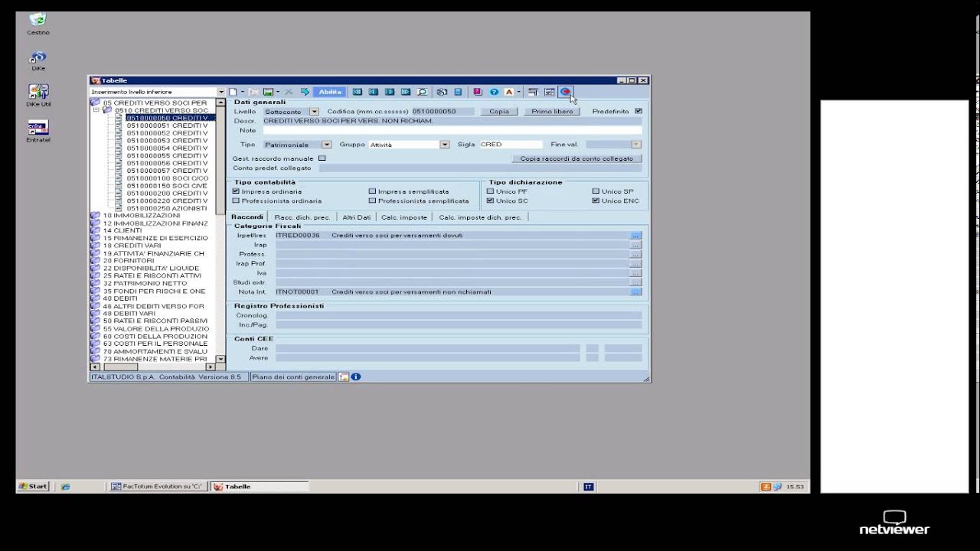Open the Calc. imposte tab
980x551 pixels.
point(404,217)
